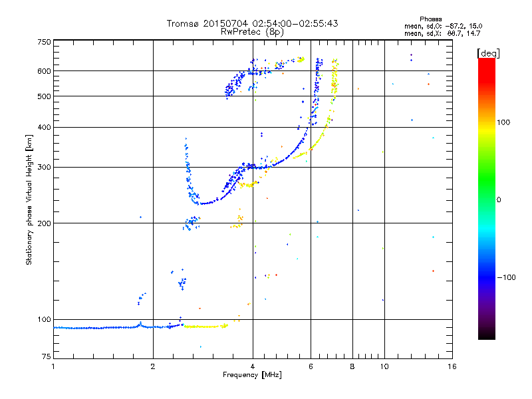Click the y-axis tick label '750'
Screen dimensions: 532x399
click(45, 42)
